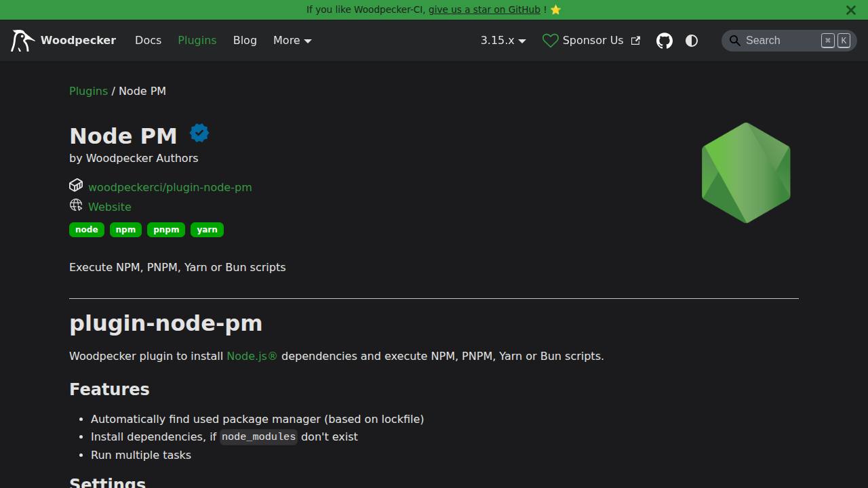This screenshot has height=488, width=868.
Task: Follow 'give us a star on GitHub' link
Action: pos(484,9)
